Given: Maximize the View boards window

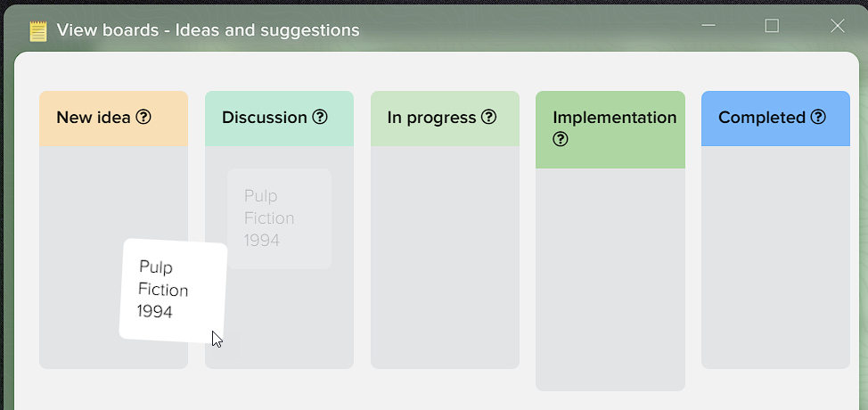Looking at the screenshot, I should point(772,26).
